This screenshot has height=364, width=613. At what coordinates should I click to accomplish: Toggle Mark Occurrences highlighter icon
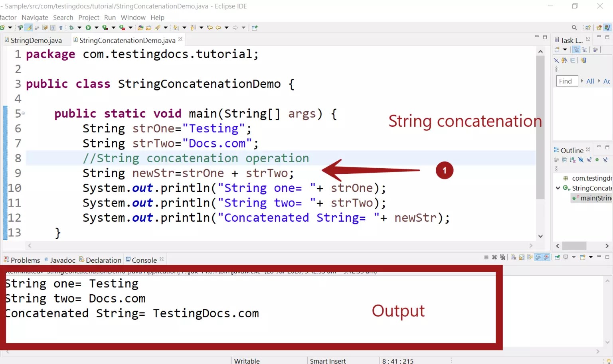pos(29,28)
